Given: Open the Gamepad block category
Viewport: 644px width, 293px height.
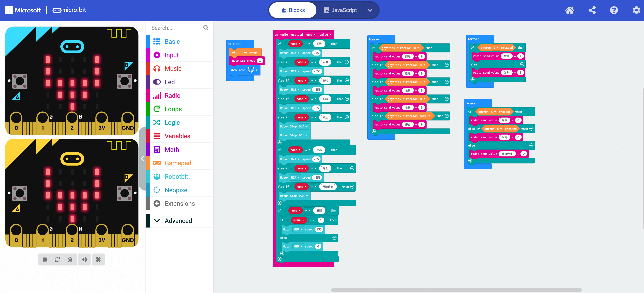Looking at the screenshot, I should pos(179,163).
